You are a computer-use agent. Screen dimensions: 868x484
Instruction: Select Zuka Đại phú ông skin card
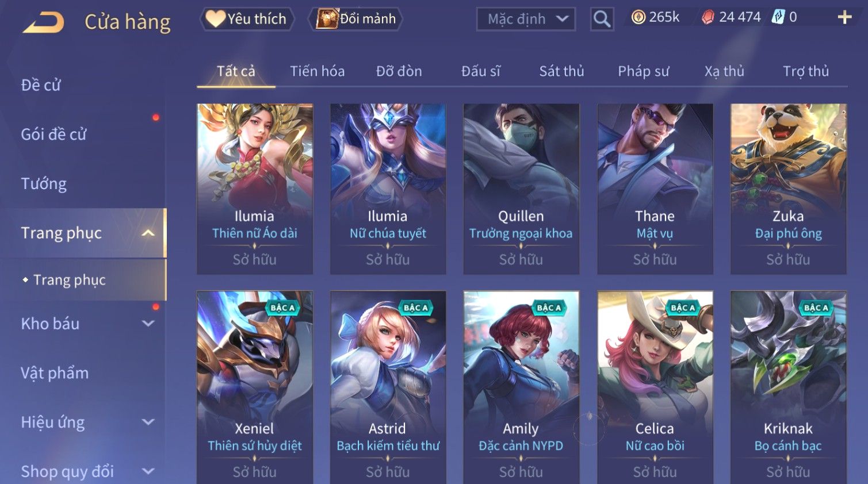click(788, 189)
